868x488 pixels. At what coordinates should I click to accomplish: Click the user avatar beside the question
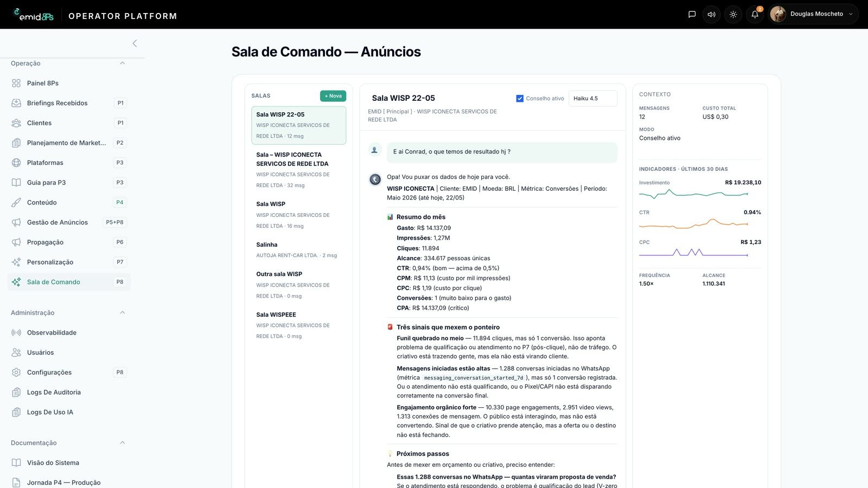click(x=374, y=150)
